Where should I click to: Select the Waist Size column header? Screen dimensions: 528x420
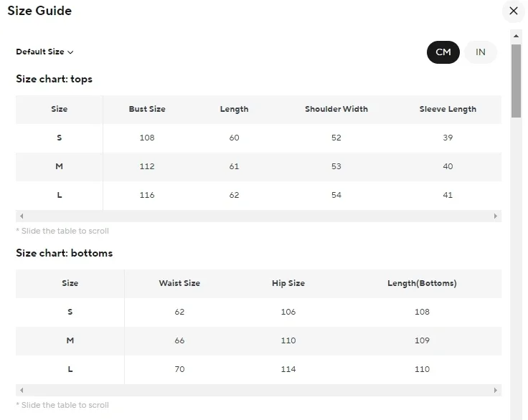coord(179,283)
